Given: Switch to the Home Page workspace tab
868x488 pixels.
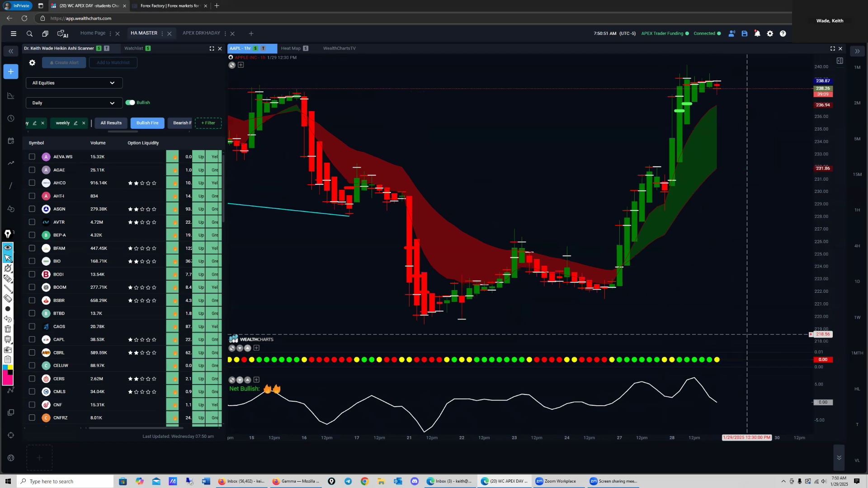Looking at the screenshot, I should click(93, 33).
